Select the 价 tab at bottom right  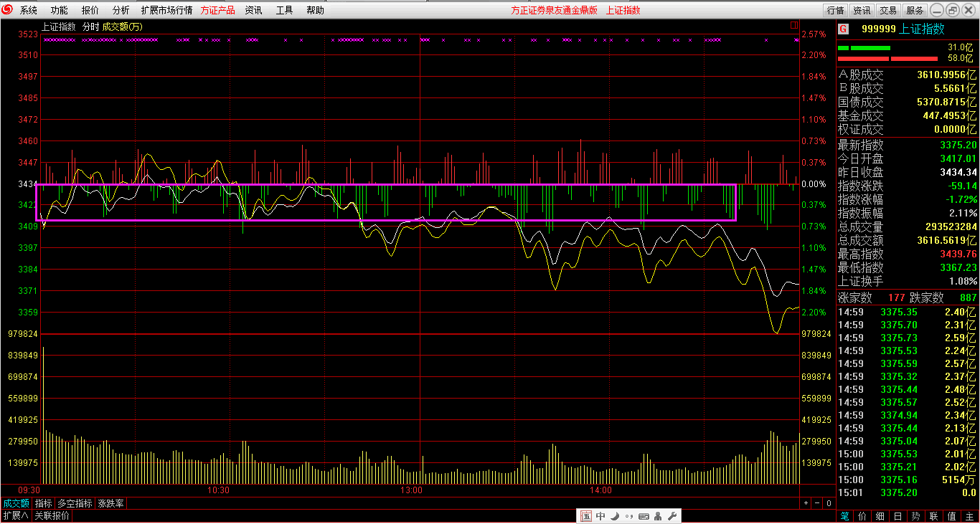point(862,516)
